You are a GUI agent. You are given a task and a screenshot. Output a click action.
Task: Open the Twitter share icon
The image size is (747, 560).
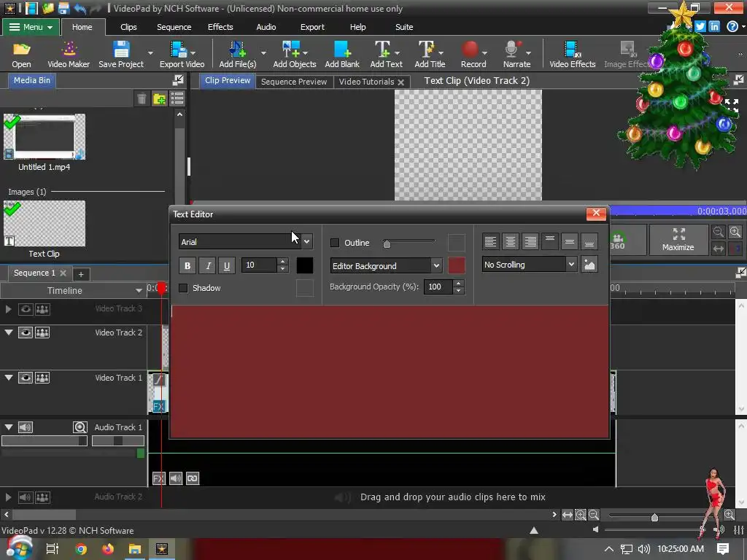pyautogui.click(x=700, y=27)
